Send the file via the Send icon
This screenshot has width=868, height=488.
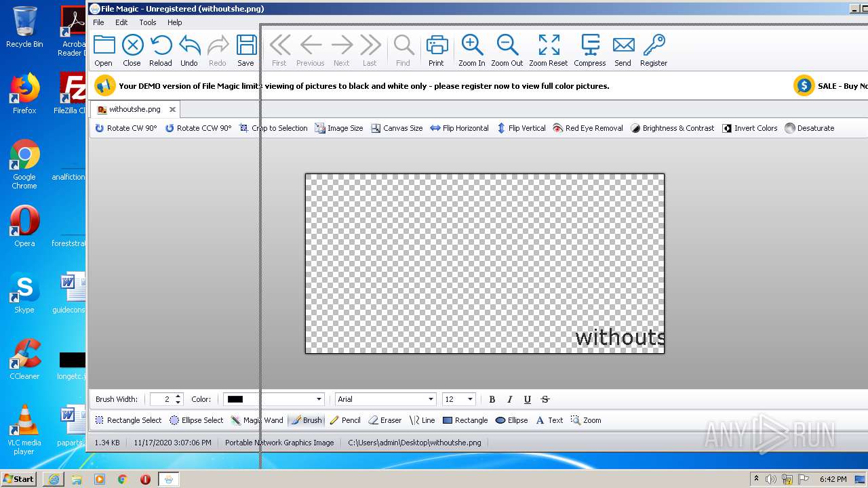pos(623,51)
